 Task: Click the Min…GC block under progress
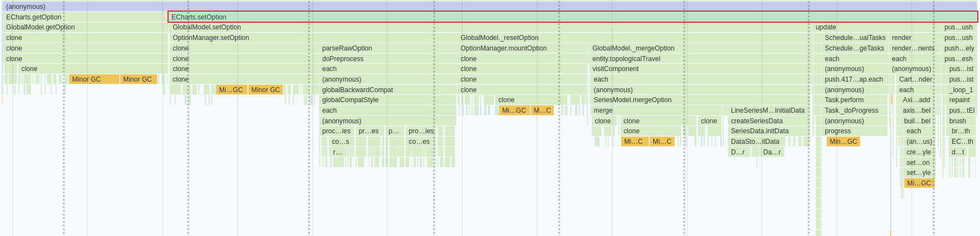click(x=843, y=142)
